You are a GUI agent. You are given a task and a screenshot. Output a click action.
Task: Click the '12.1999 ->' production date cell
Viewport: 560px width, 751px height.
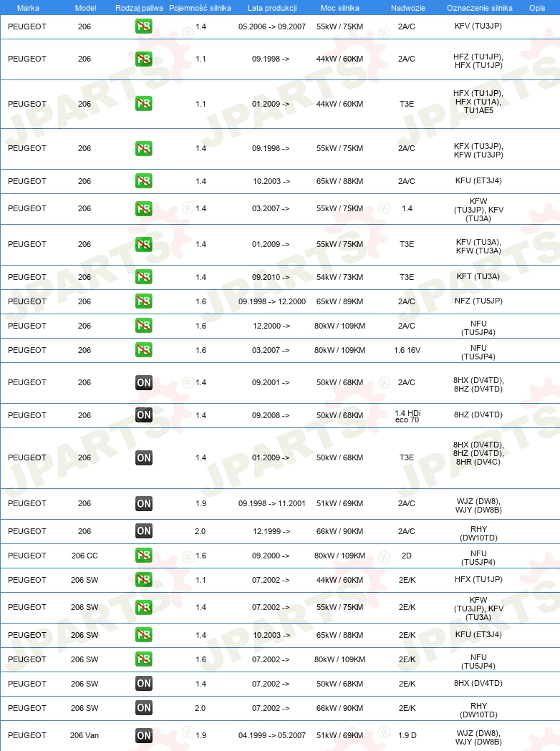pyautogui.click(x=271, y=531)
